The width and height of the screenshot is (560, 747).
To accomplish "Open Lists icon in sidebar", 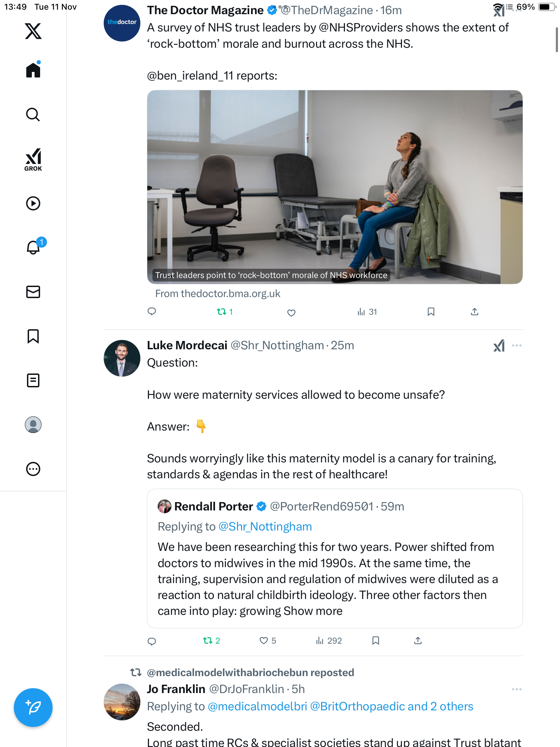I will (33, 380).
